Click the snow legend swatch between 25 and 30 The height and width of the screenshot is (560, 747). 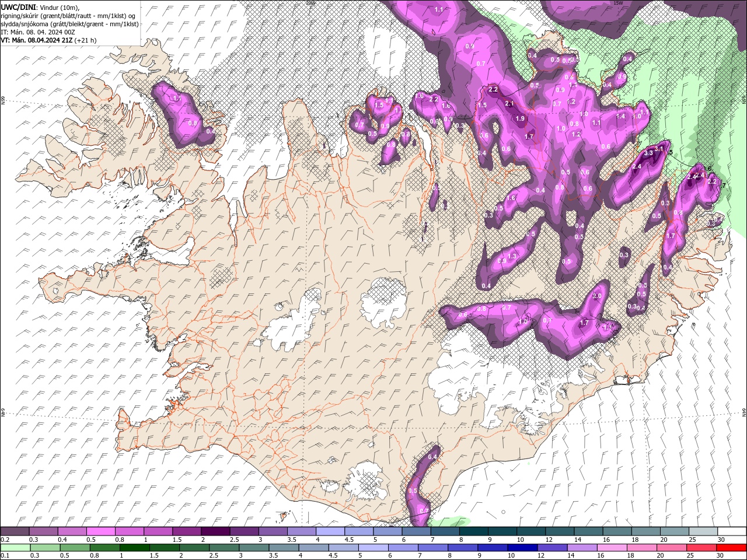coord(703,531)
